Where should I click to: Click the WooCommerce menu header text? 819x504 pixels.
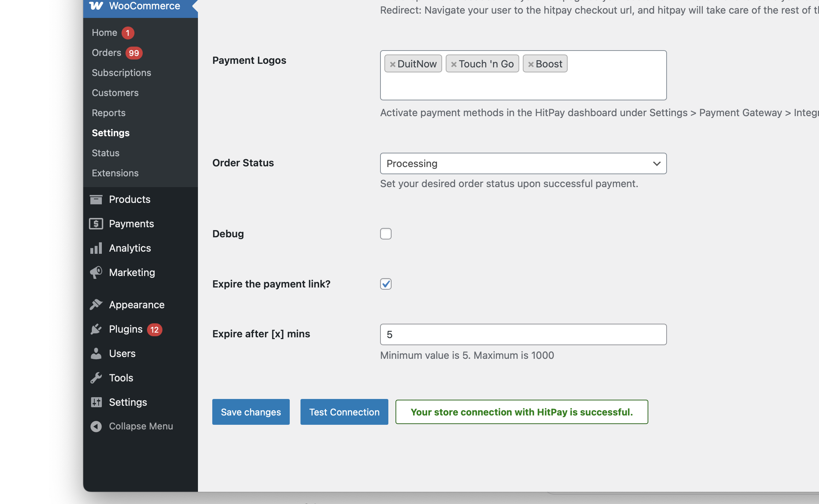[x=145, y=6]
